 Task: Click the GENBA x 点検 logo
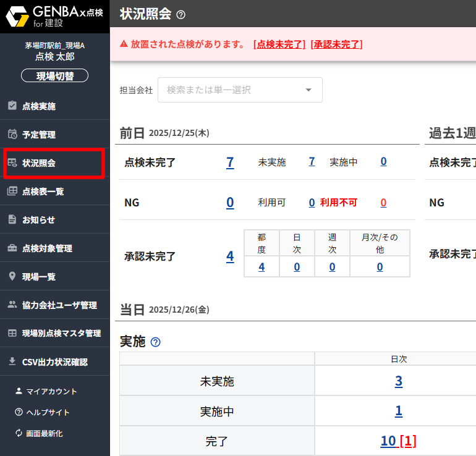click(54, 16)
